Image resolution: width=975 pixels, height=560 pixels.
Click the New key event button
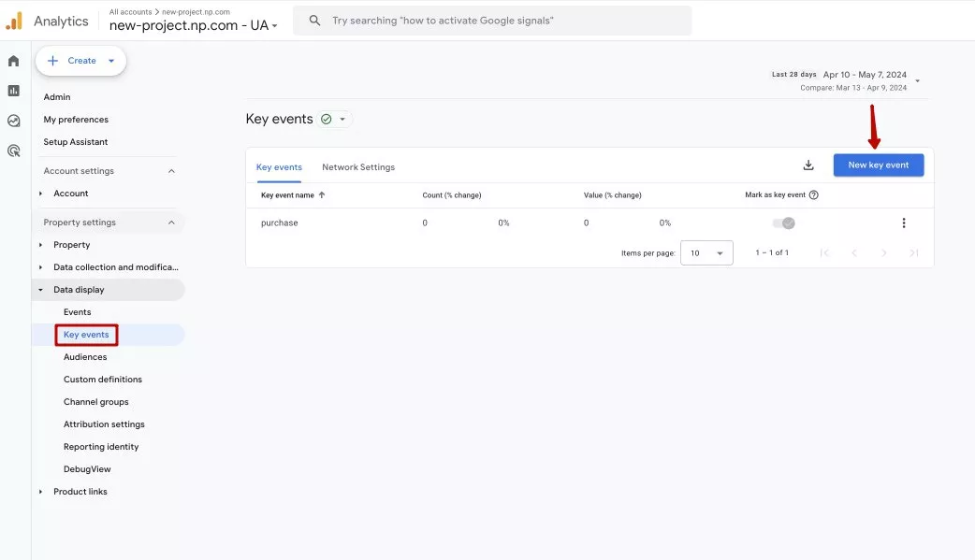878,165
